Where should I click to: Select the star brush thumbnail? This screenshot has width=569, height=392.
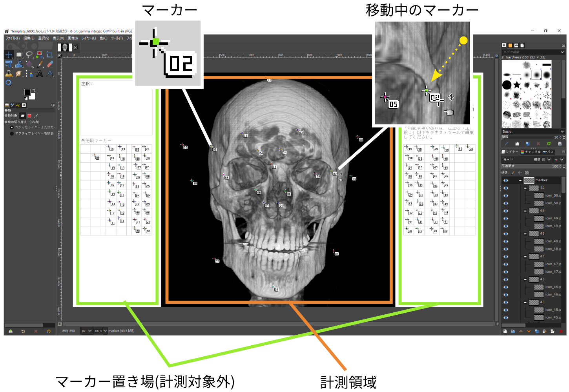[x=517, y=85]
